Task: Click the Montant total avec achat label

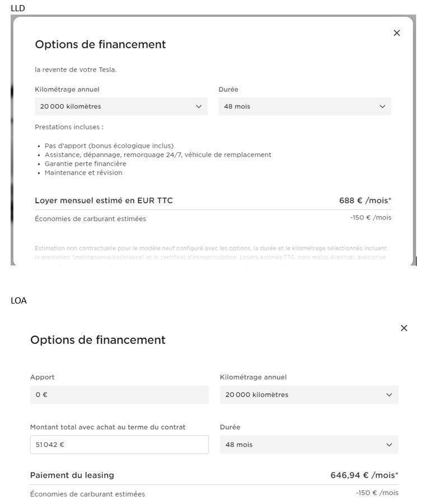Action: coord(108,427)
